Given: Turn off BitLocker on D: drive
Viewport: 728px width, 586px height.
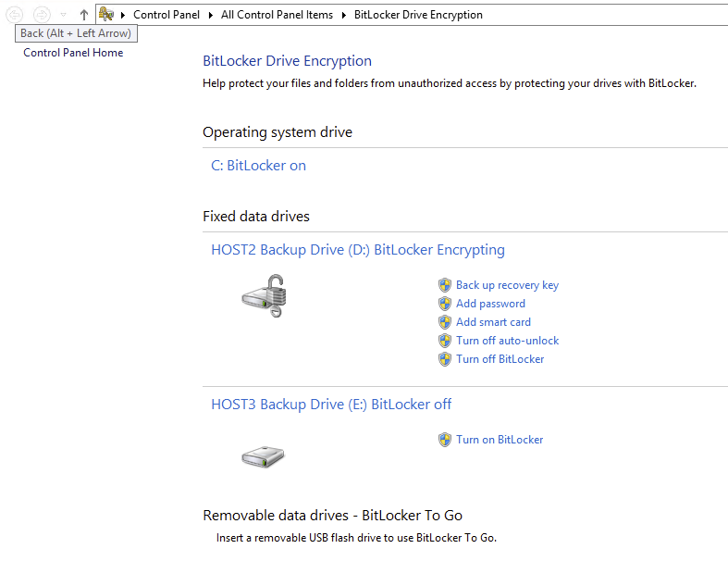Looking at the screenshot, I should (500, 359).
